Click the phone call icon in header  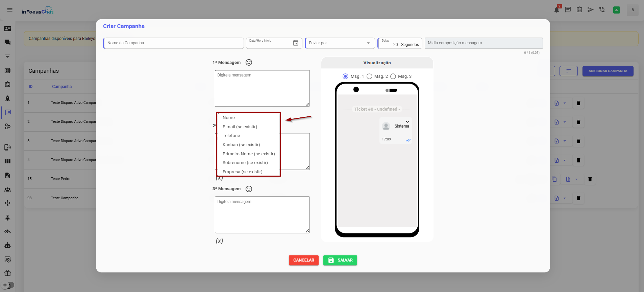(602, 10)
